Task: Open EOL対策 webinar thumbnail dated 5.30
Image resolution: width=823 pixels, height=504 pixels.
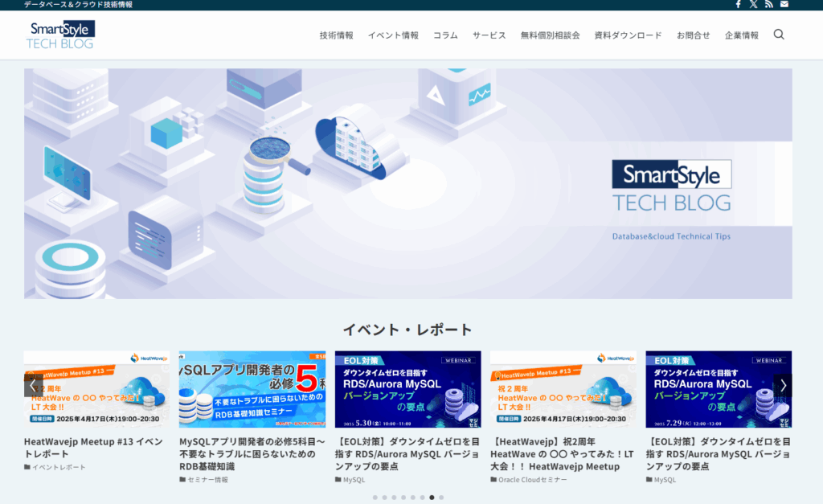Action: [407, 390]
